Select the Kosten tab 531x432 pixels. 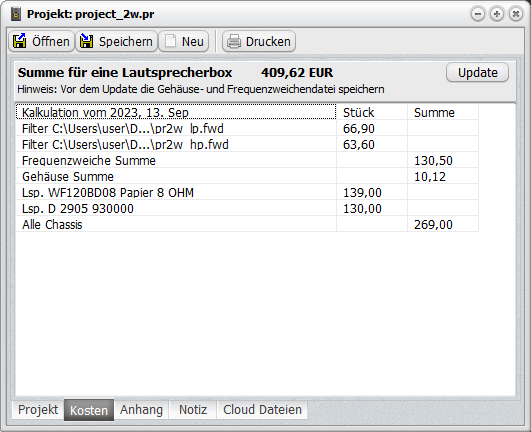click(89, 410)
